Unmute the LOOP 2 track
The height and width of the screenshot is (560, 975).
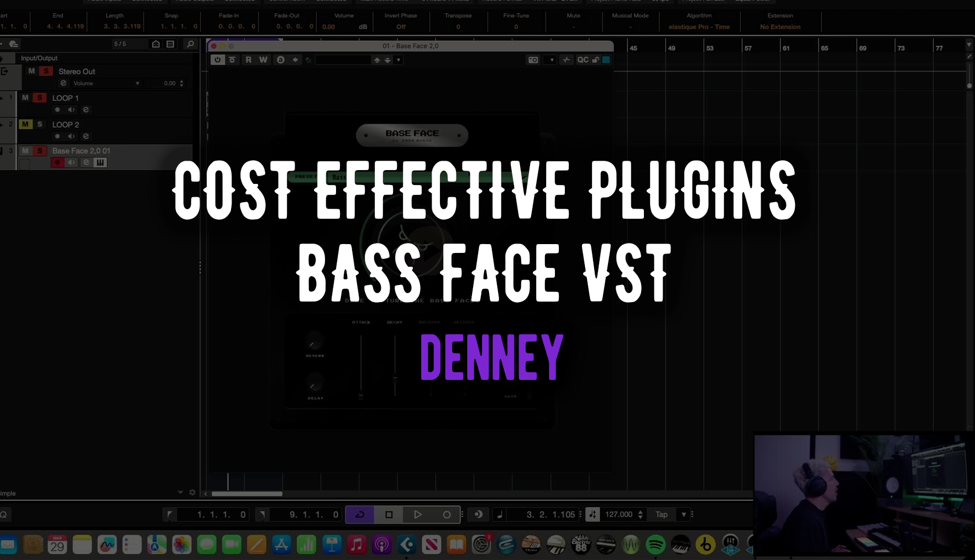click(25, 125)
